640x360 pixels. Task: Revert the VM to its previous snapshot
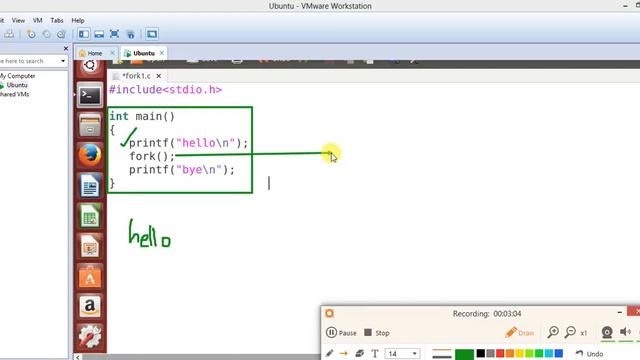pos(47,34)
